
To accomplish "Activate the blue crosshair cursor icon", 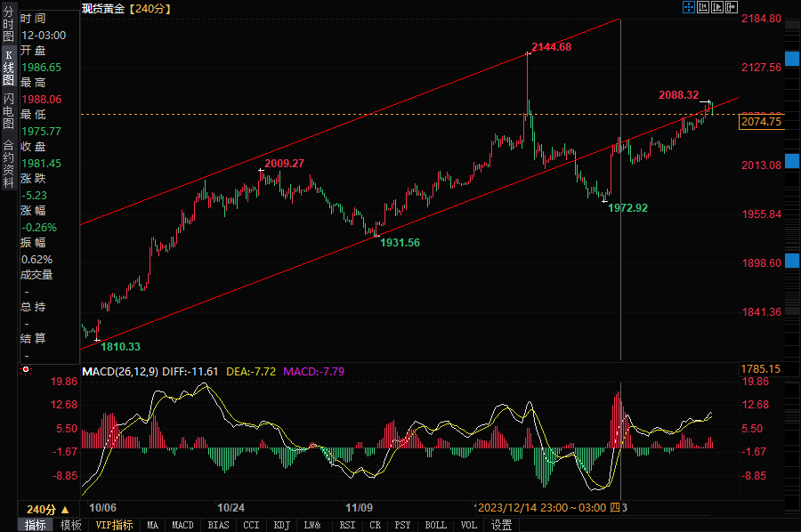I will click(x=688, y=7).
